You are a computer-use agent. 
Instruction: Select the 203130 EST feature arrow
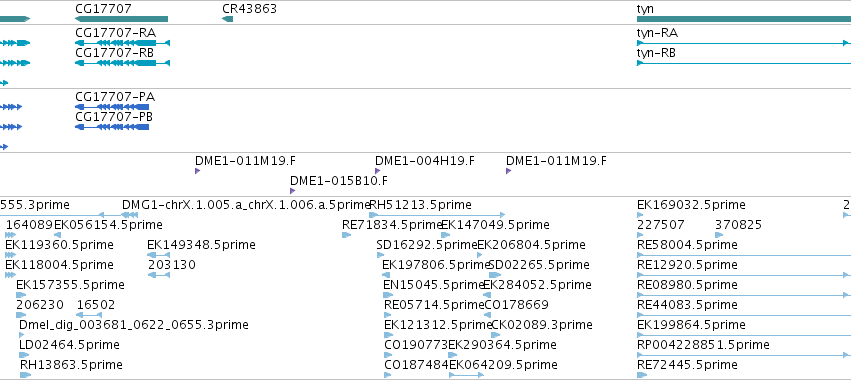pyautogui.click(x=159, y=275)
